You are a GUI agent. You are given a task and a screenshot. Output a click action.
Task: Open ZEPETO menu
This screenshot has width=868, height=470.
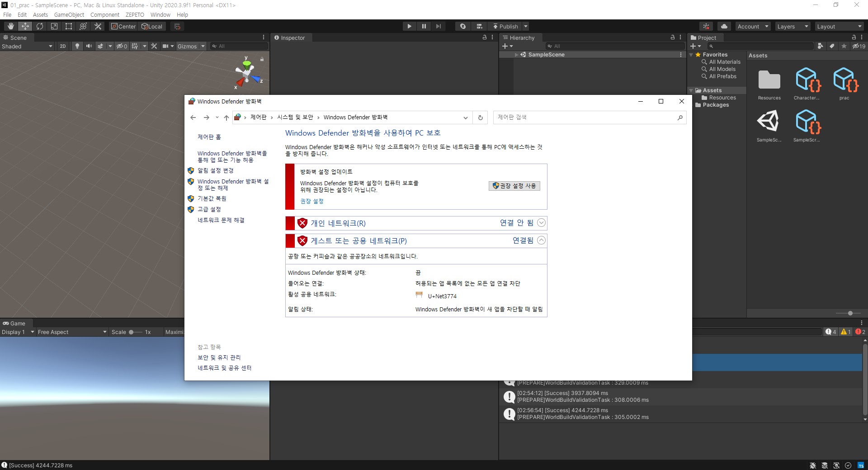(x=135, y=14)
